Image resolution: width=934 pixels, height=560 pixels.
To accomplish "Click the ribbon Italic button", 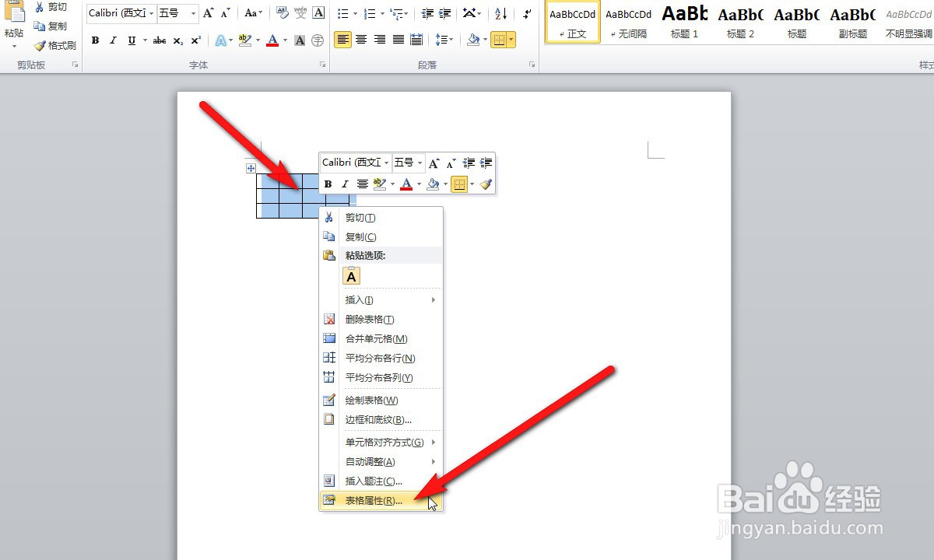I will tap(113, 40).
